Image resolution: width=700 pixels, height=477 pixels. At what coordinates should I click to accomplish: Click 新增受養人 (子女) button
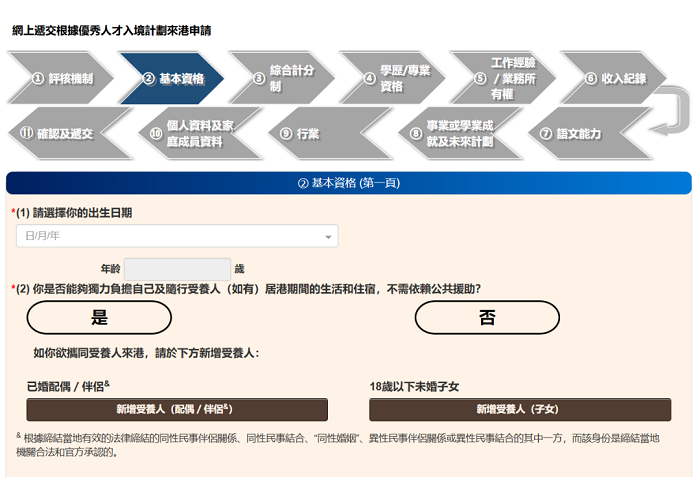(x=520, y=410)
